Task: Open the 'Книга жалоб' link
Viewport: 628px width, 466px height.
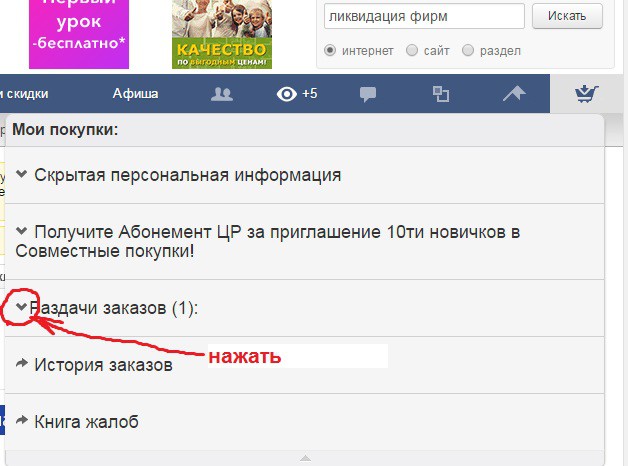Action: pyautogui.click(x=87, y=422)
